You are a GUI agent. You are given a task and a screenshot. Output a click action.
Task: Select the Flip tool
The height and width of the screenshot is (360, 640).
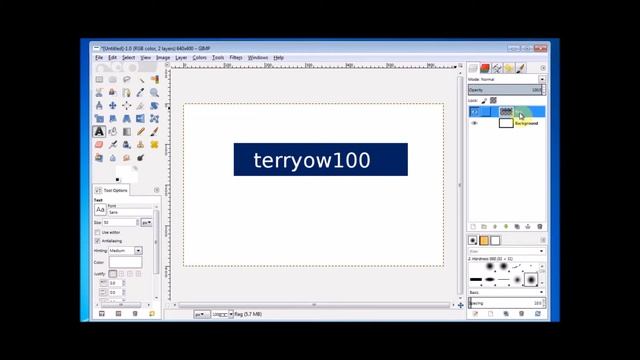pos(140,119)
